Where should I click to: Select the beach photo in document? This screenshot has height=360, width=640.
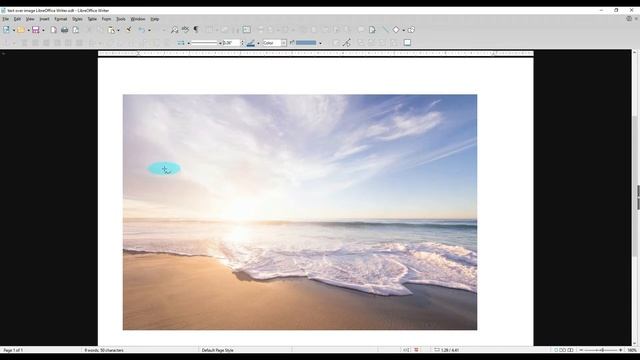coord(300,212)
